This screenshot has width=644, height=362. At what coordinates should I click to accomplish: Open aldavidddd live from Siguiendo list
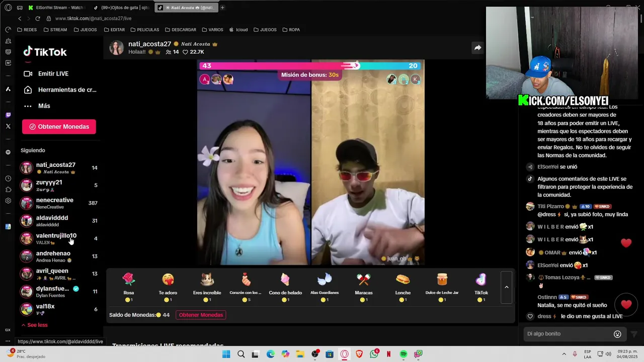pyautogui.click(x=59, y=221)
